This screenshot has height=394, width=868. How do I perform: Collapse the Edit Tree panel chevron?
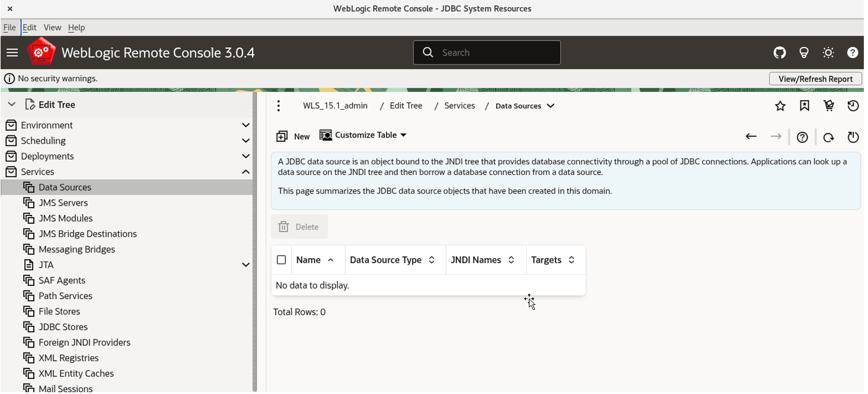(x=11, y=104)
